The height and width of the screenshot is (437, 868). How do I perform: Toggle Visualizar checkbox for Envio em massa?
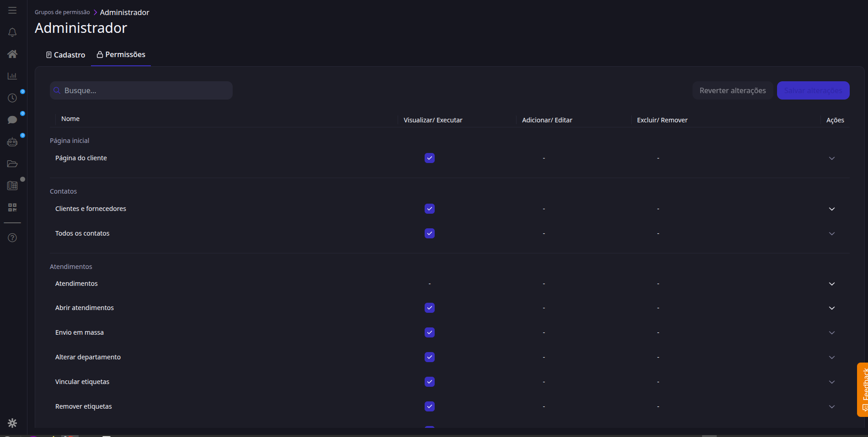430,332
